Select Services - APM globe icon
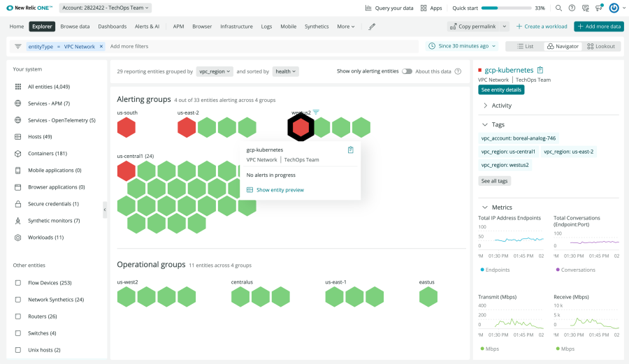Screen dimensions: 629x364 18,103
